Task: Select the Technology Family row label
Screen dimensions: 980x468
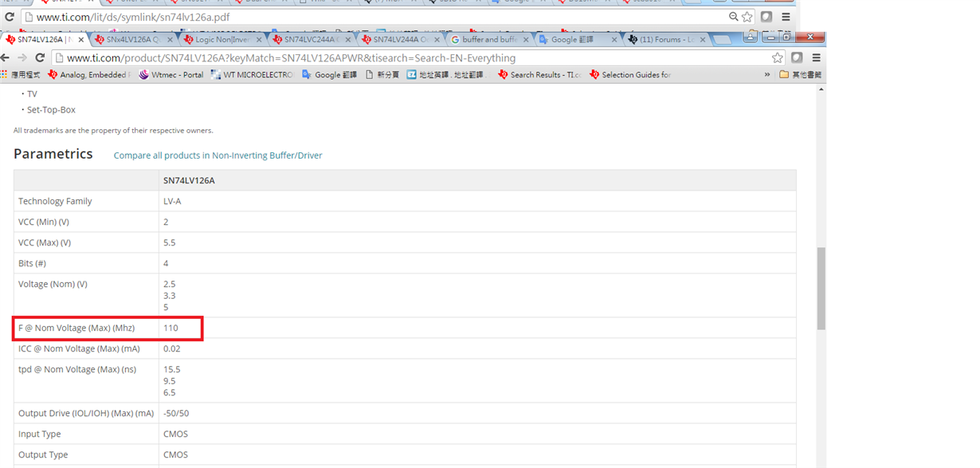Action: (55, 201)
